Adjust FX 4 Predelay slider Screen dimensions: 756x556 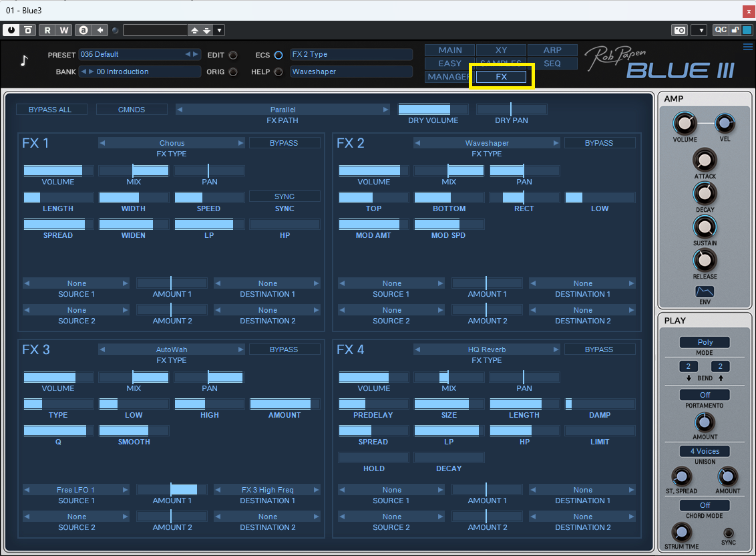(x=374, y=404)
